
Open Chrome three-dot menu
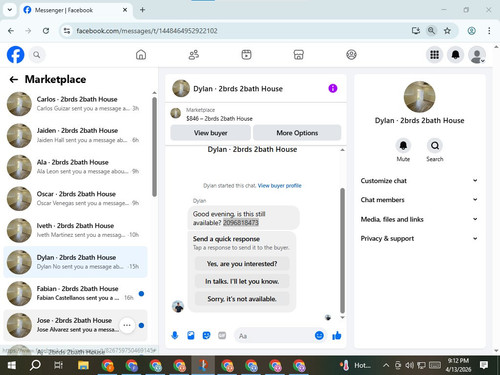point(489,31)
